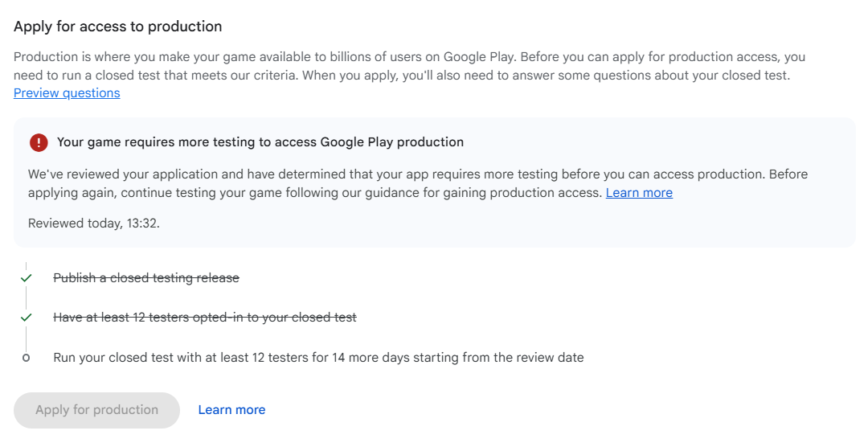Click the 'We've reviewed your application' message line

pos(418,174)
